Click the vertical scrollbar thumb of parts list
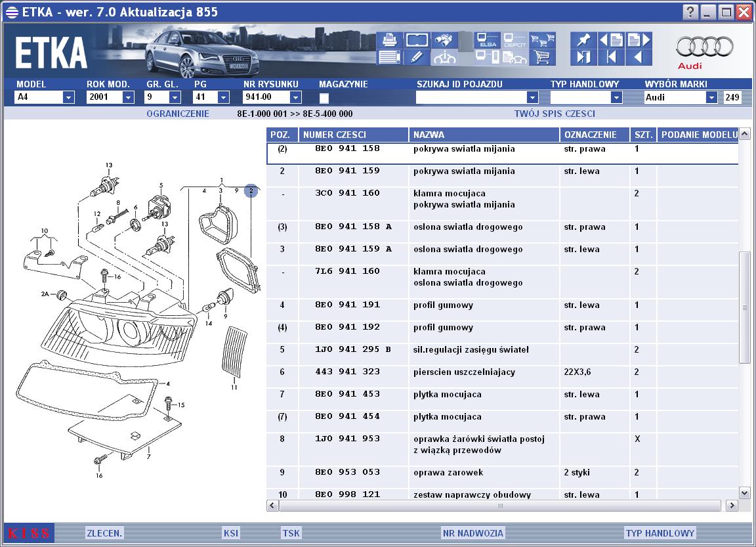This screenshot has width=756, height=547. pyautogui.click(x=744, y=307)
